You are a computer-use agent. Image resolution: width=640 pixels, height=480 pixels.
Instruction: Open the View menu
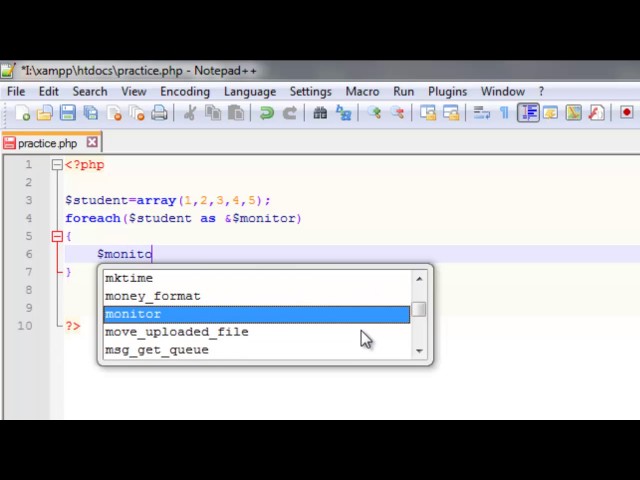(x=133, y=91)
